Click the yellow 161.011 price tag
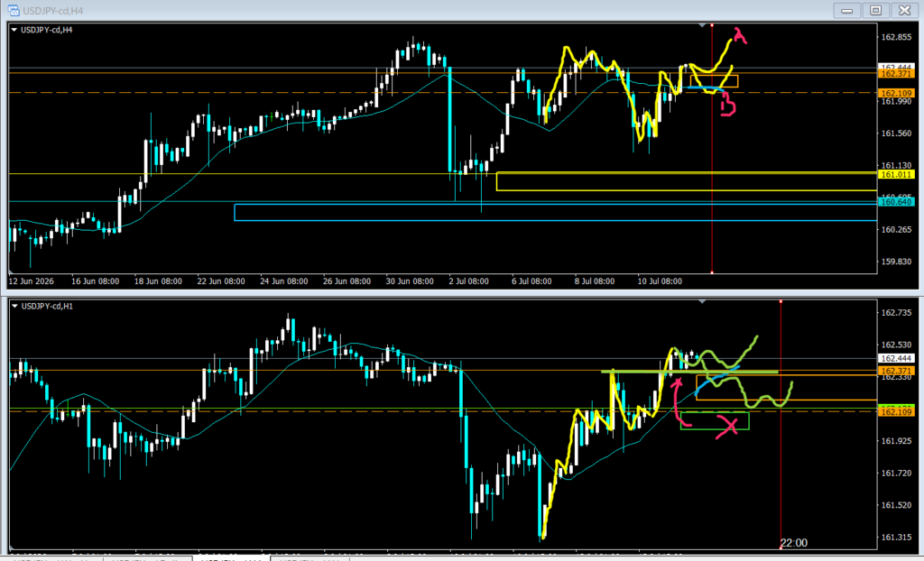Viewport: 924px width, 561px height. coord(896,174)
